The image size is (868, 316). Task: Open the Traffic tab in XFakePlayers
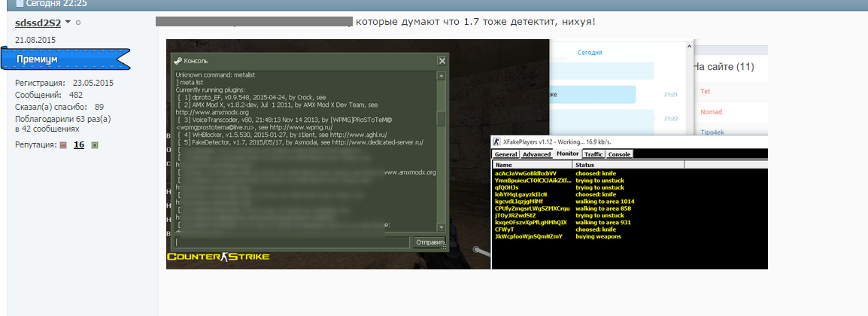click(x=594, y=153)
